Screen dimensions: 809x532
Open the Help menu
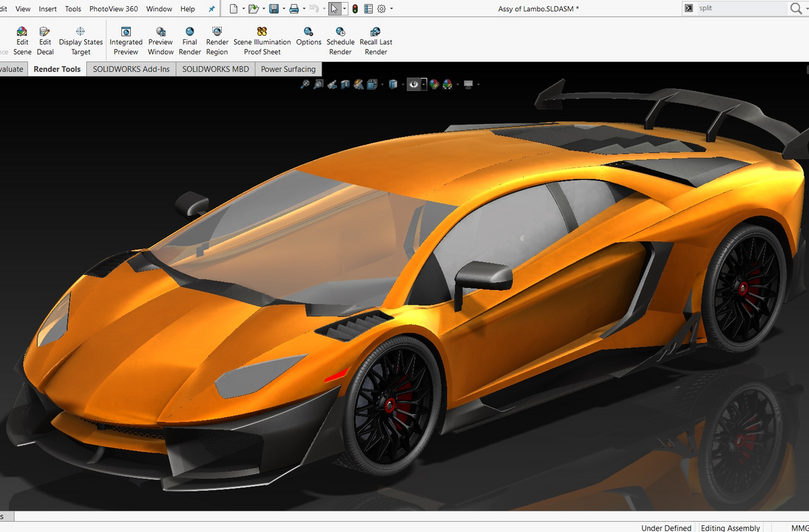(187, 9)
